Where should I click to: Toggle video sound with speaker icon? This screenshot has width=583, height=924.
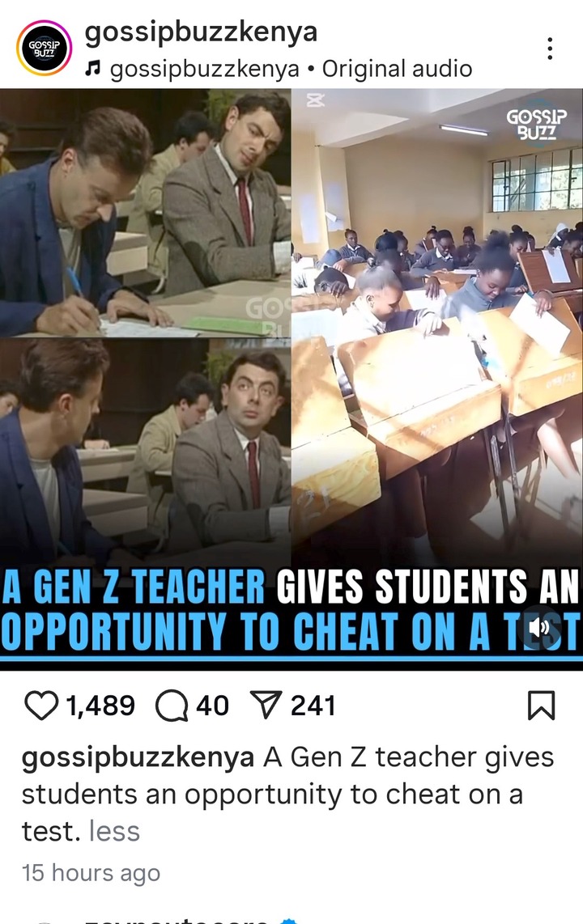click(x=538, y=628)
